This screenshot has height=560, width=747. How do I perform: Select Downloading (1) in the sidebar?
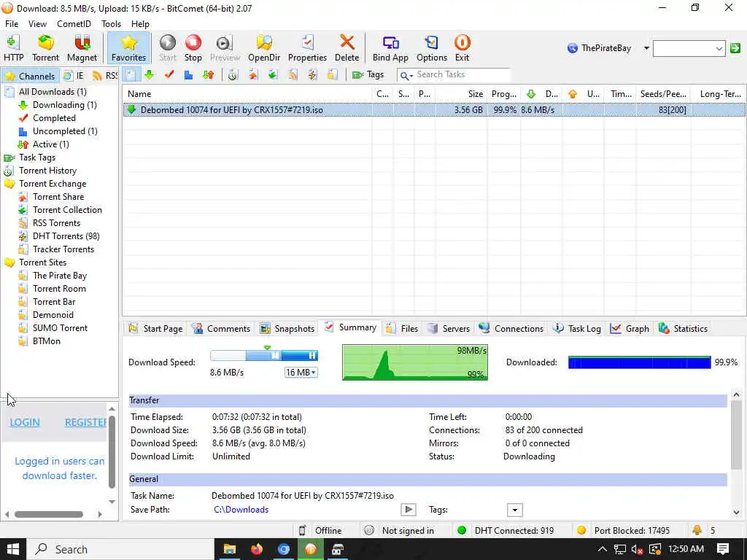[x=64, y=105]
